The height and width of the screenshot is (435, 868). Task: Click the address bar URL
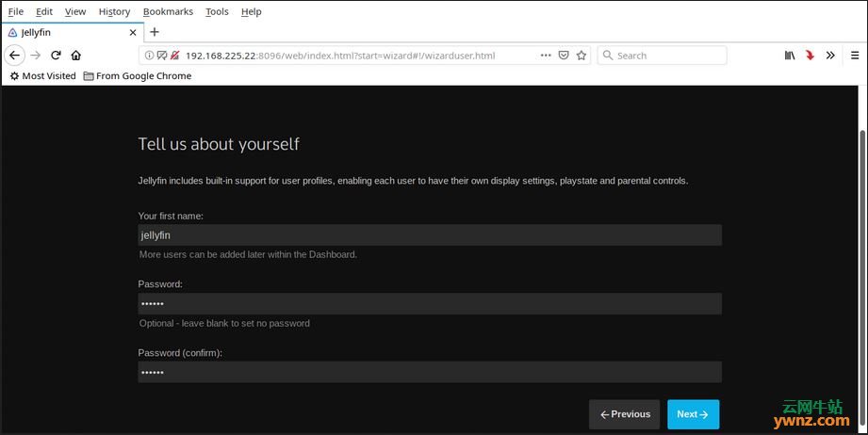tap(340, 56)
